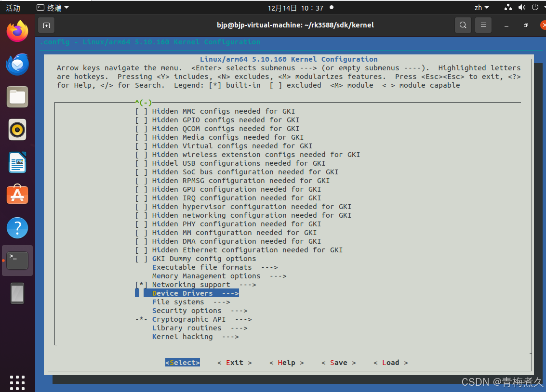Open the Help dock icon
Image resolution: width=546 pixels, height=392 pixels.
(17, 228)
